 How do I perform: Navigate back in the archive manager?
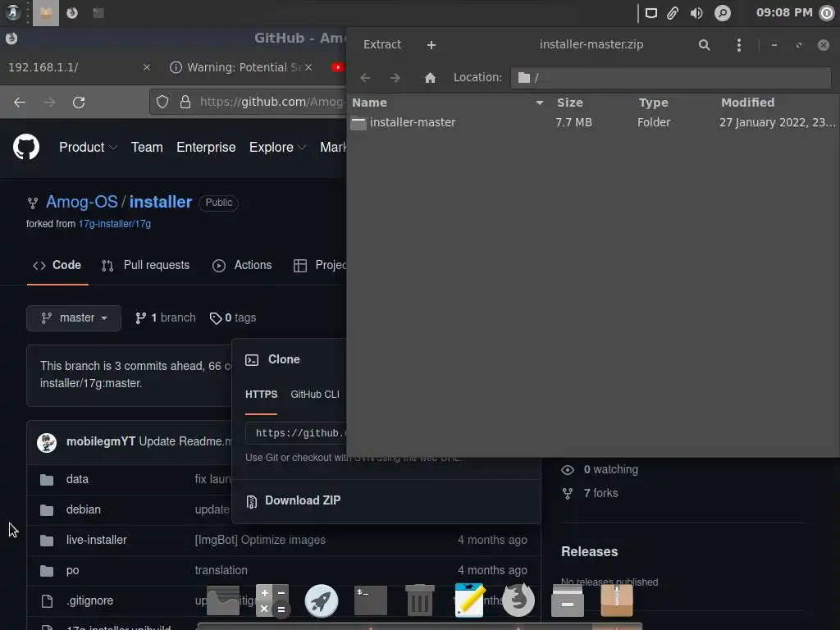(x=365, y=78)
